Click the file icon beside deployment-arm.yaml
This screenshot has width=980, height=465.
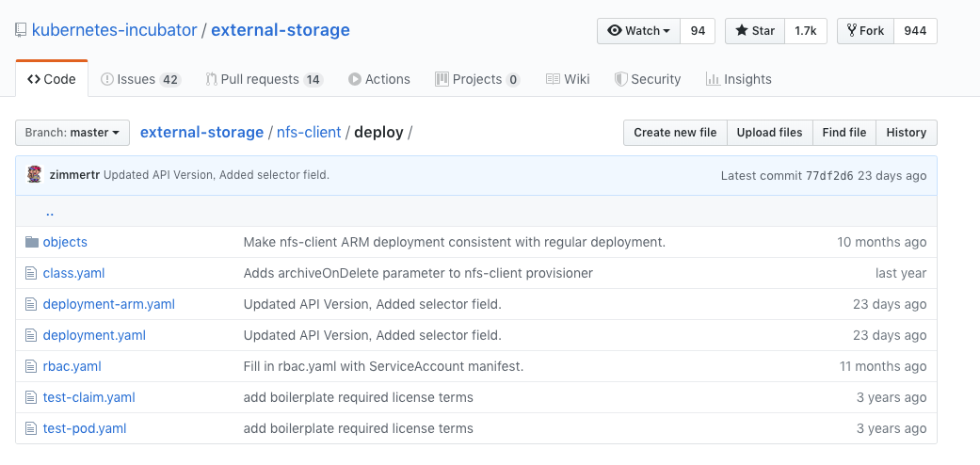point(32,304)
